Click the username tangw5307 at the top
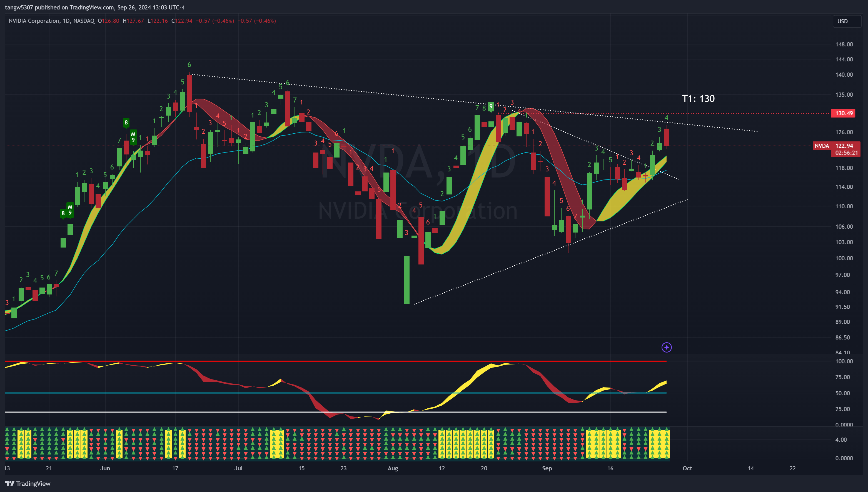The height and width of the screenshot is (492, 868). [19, 7]
